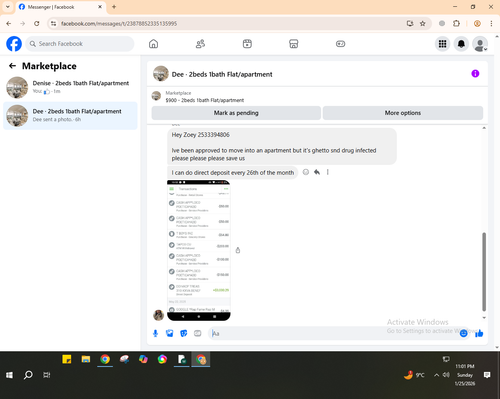This screenshot has width=500, height=399.
Task: Focus the Search Facebook field
Action: tap(80, 44)
